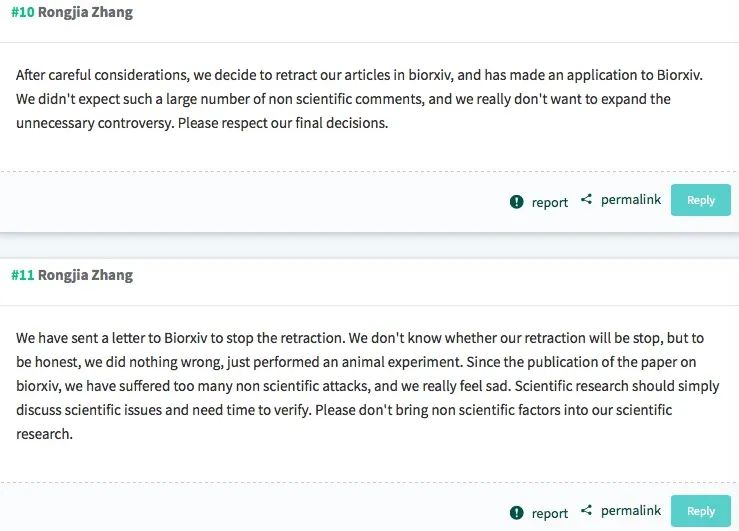Click the permalink share icon under comment #10

[x=586, y=200]
